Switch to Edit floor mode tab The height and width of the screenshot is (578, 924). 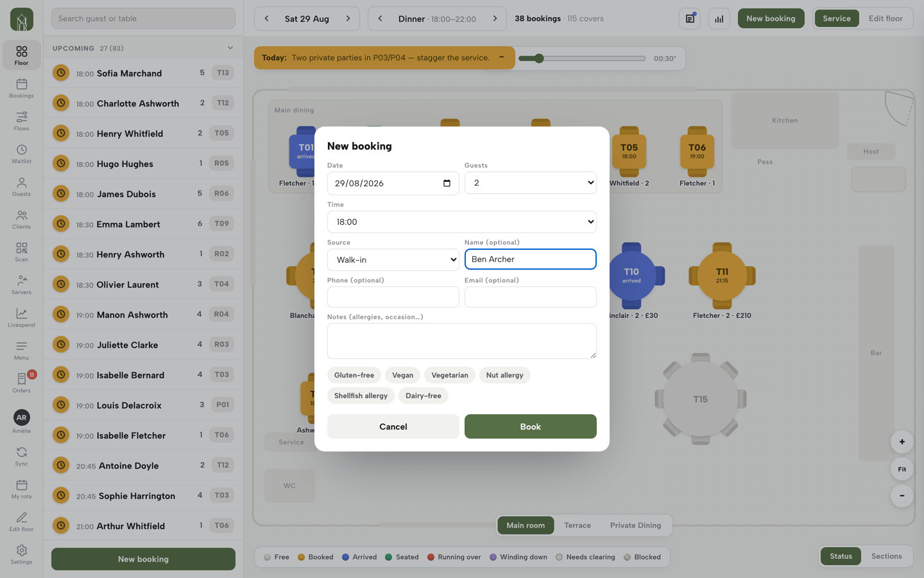pyautogui.click(x=886, y=19)
